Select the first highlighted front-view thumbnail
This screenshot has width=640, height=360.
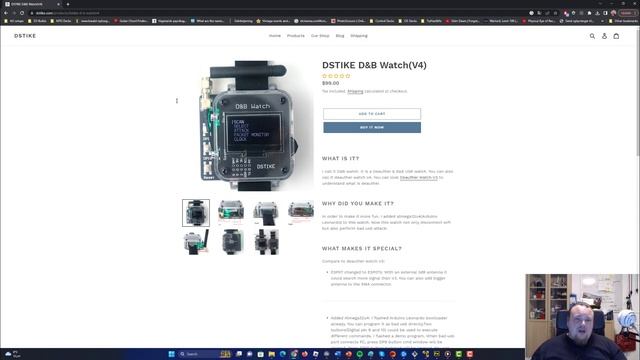tap(196, 213)
